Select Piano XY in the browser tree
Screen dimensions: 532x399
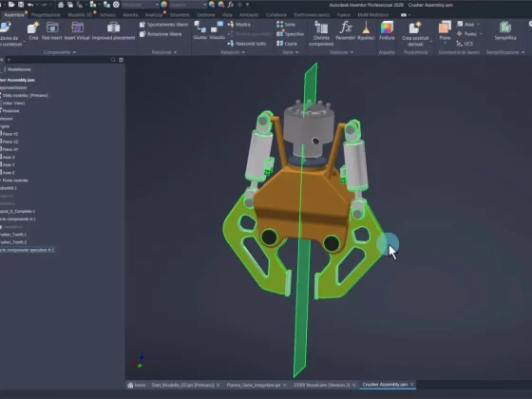tap(9, 149)
